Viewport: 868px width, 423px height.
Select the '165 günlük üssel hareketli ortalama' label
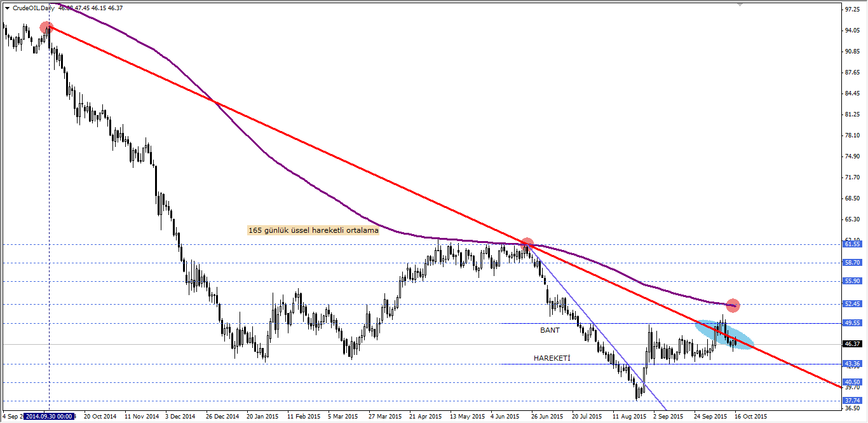(x=313, y=231)
